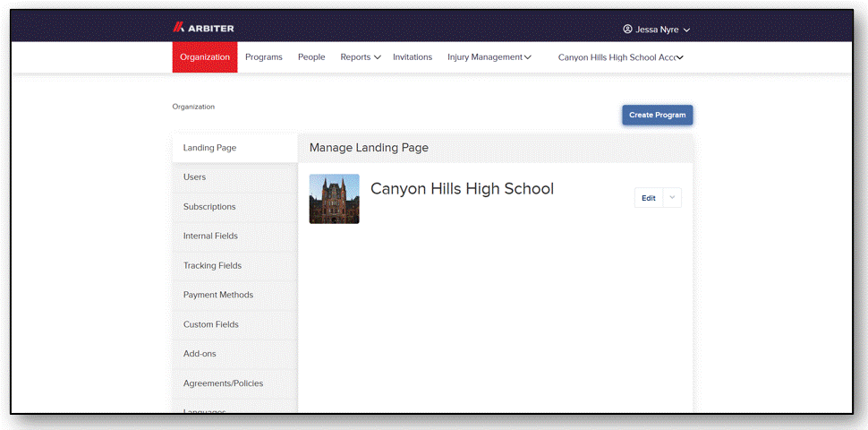Open the Jessa Nyre account dropdown
Image resolution: width=868 pixels, height=430 pixels.
pyautogui.click(x=657, y=30)
